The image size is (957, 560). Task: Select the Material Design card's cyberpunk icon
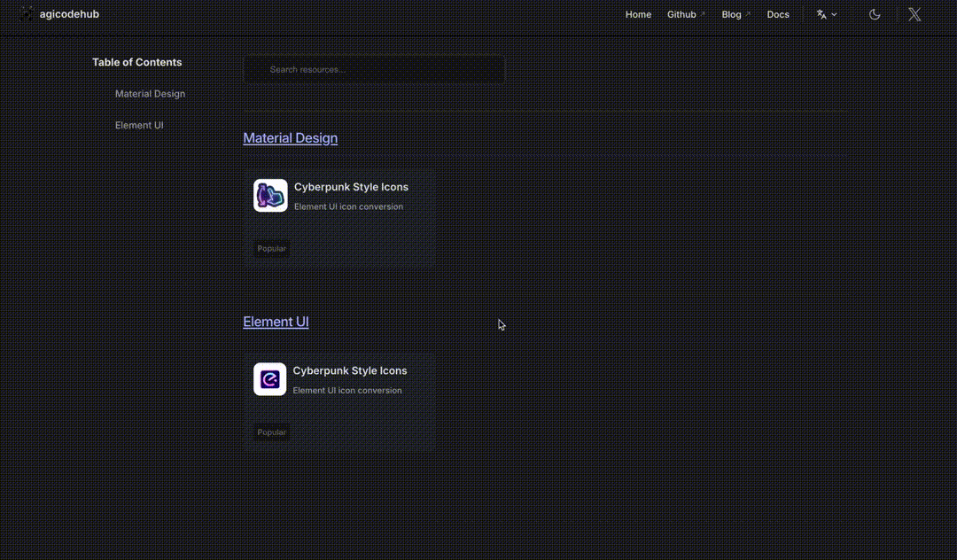coord(270,196)
